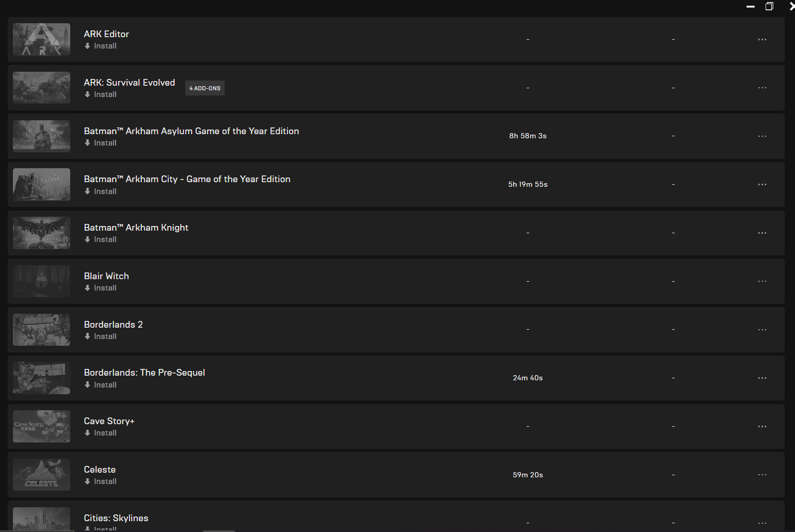The image size is (795, 532).
Task: Click the Install link under Blair Witch
Action: (101, 288)
